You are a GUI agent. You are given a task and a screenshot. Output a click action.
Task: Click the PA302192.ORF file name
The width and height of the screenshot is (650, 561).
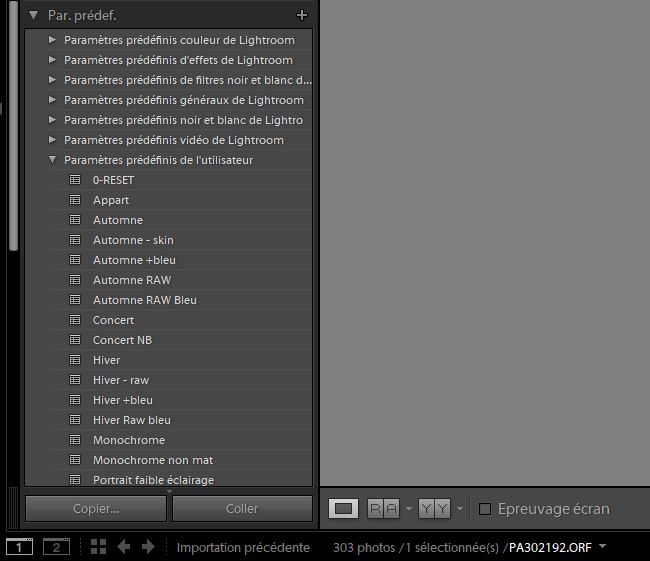coord(550,547)
